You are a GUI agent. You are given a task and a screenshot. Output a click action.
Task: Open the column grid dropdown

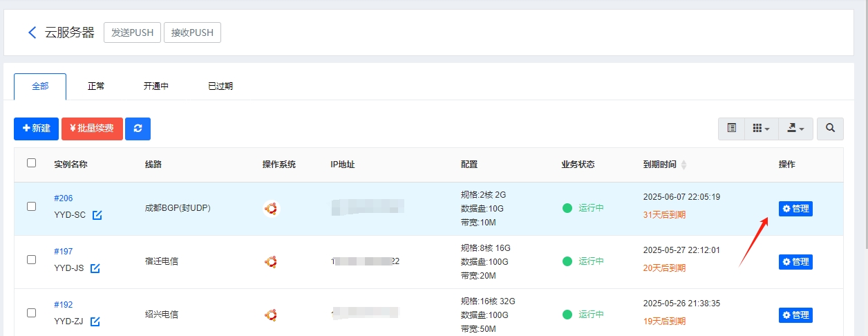(761, 129)
